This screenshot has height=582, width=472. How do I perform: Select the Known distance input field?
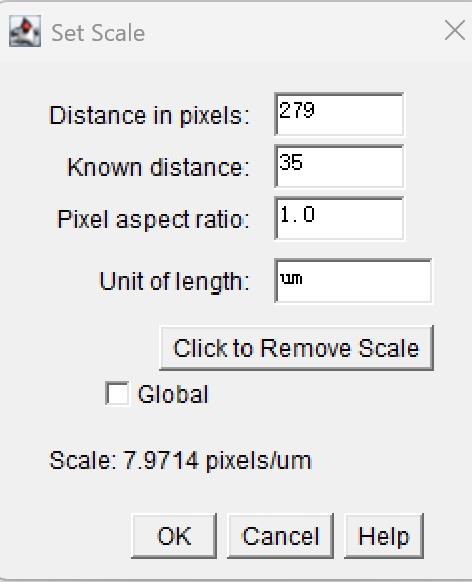(x=339, y=166)
